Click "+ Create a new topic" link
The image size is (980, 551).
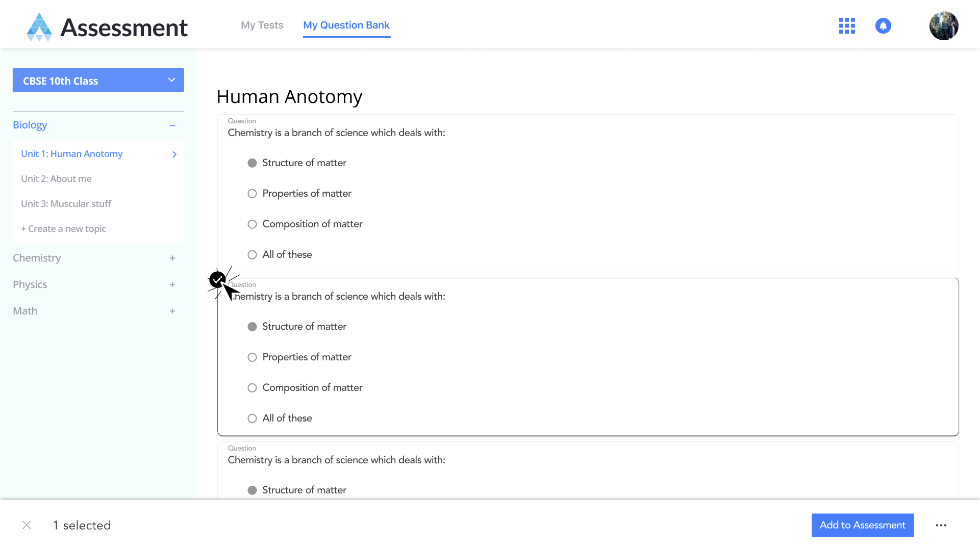(x=64, y=229)
